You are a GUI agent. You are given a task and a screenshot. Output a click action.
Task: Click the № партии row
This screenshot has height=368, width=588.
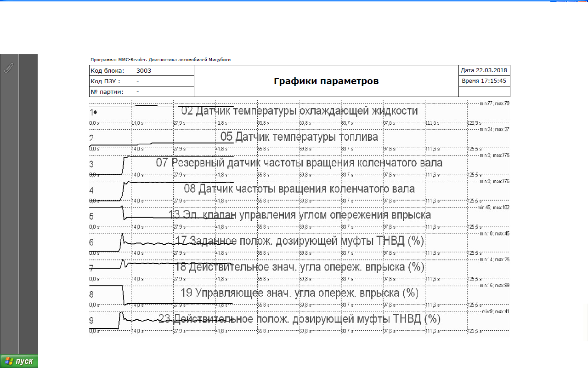141,92
